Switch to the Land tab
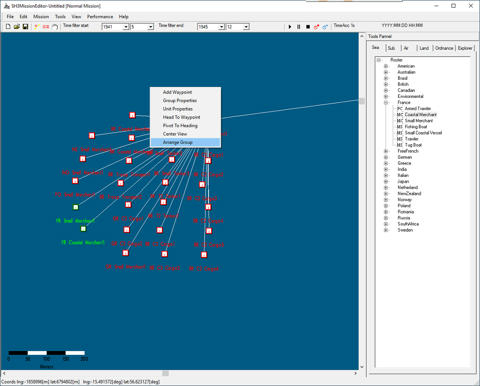The height and width of the screenshot is (386, 480). coord(424,48)
